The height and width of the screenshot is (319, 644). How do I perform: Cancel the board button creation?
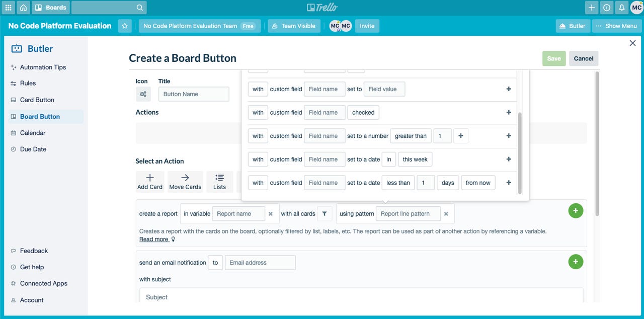(583, 58)
